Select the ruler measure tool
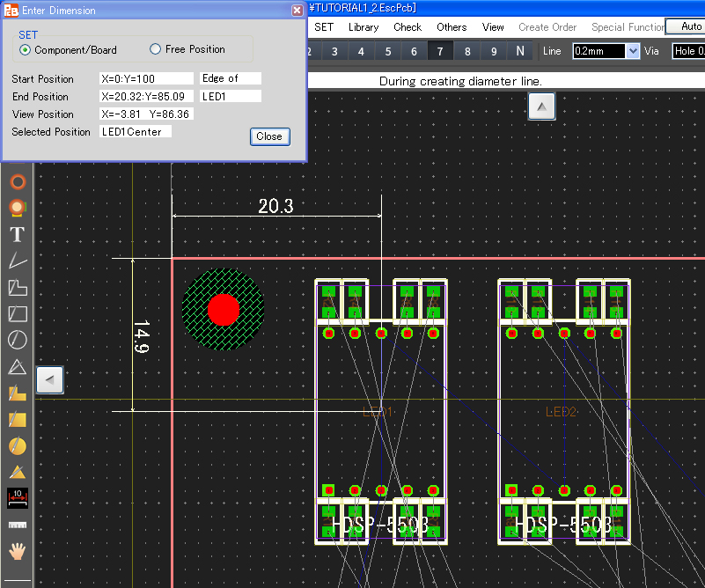Image resolution: width=705 pixels, height=588 pixels. click(x=18, y=525)
